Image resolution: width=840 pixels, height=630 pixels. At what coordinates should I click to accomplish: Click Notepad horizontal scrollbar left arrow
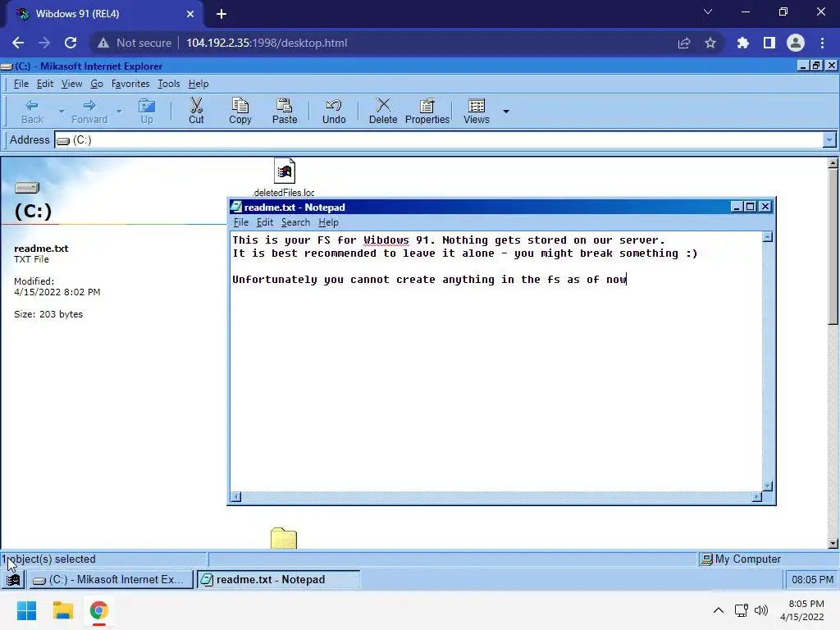235,497
